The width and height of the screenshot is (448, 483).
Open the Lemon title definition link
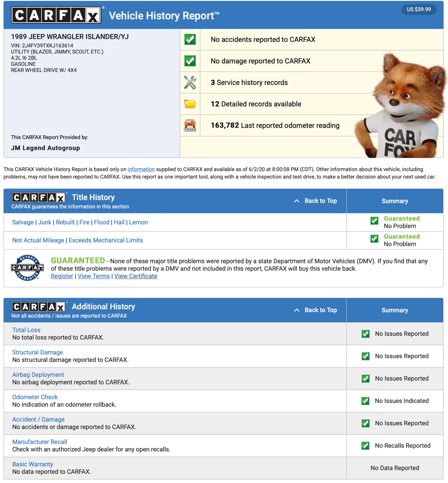(x=138, y=222)
